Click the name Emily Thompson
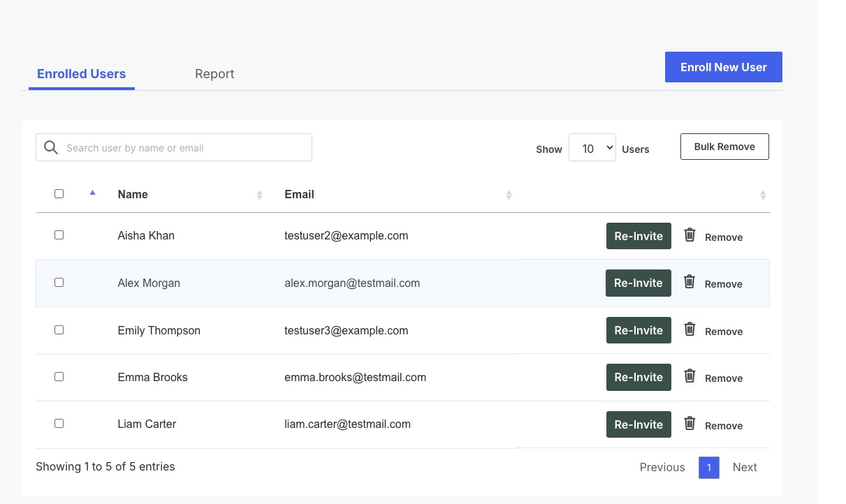The width and height of the screenshot is (846, 504). point(159,331)
